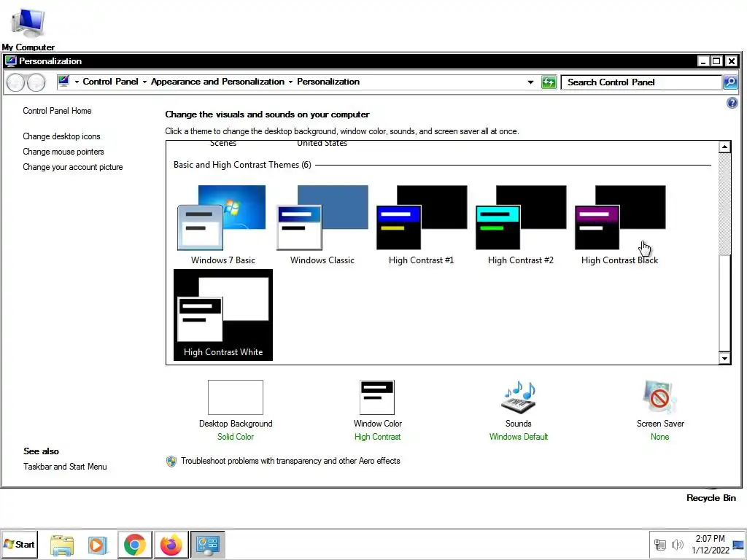Expand dropdown arrow after Control Panel breadcrumb
747x560 pixels.
[145, 82]
